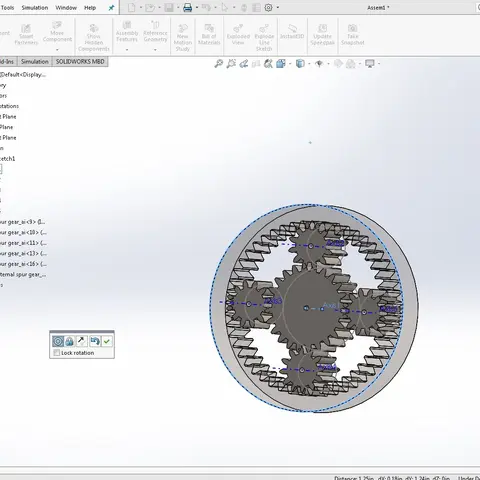Open the Window menu
Screen dimensions: 480x480
[66, 8]
